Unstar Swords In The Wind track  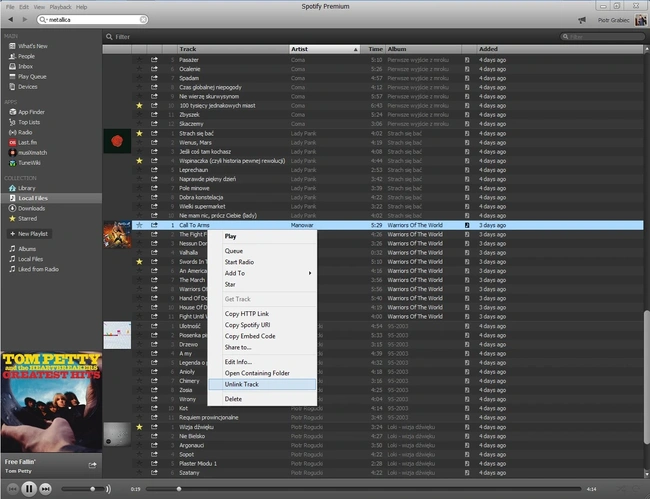[x=139, y=262]
